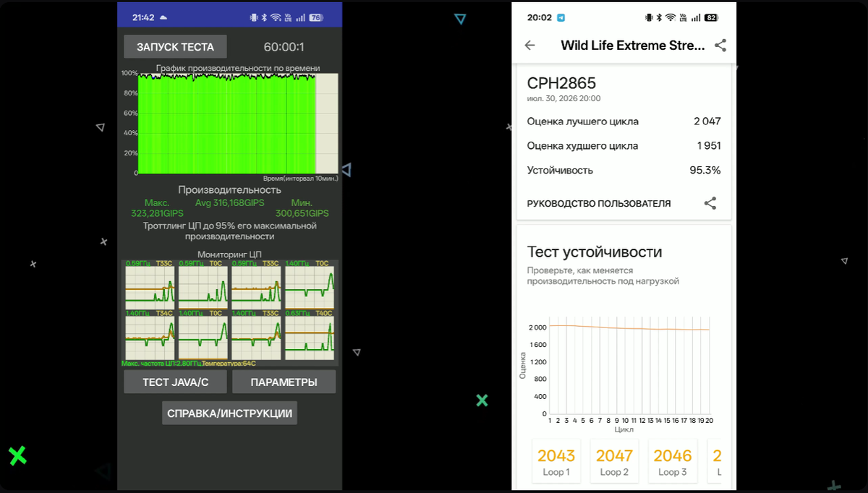Image resolution: width=868 pixels, height=493 pixels.
Task: Tap the Цикл axis label under chart
Action: click(624, 429)
